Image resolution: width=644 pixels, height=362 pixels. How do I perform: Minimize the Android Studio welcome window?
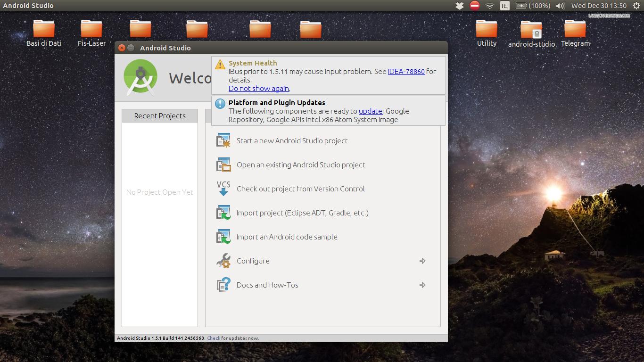tap(131, 48)
